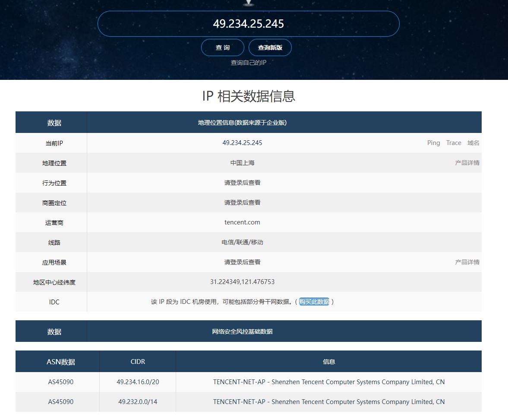Click 请登录后查看 in the 行为位置 row

coord(242,183)
